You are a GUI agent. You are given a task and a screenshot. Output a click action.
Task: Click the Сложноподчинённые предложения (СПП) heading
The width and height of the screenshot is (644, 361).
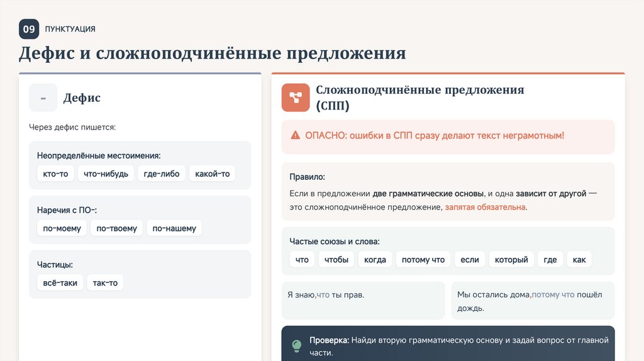[419, 97]
